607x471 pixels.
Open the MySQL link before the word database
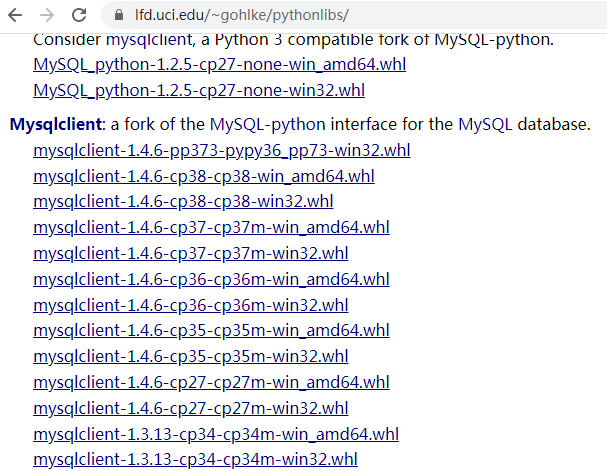(x=485, y=124)
